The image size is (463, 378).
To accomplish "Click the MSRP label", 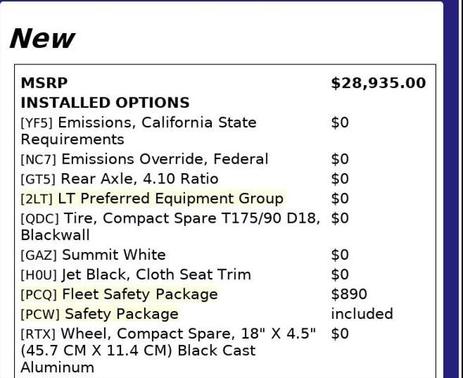I will [44, 83].
